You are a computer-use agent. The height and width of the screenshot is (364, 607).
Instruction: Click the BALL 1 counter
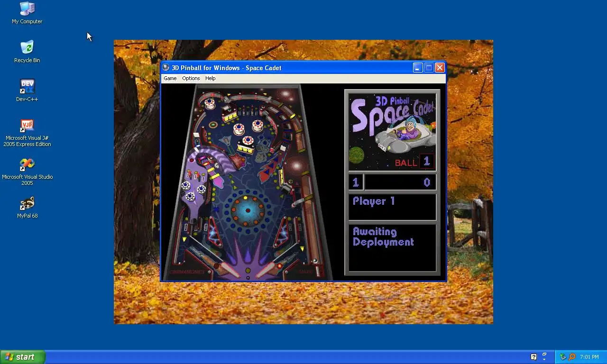click(414, 162)
